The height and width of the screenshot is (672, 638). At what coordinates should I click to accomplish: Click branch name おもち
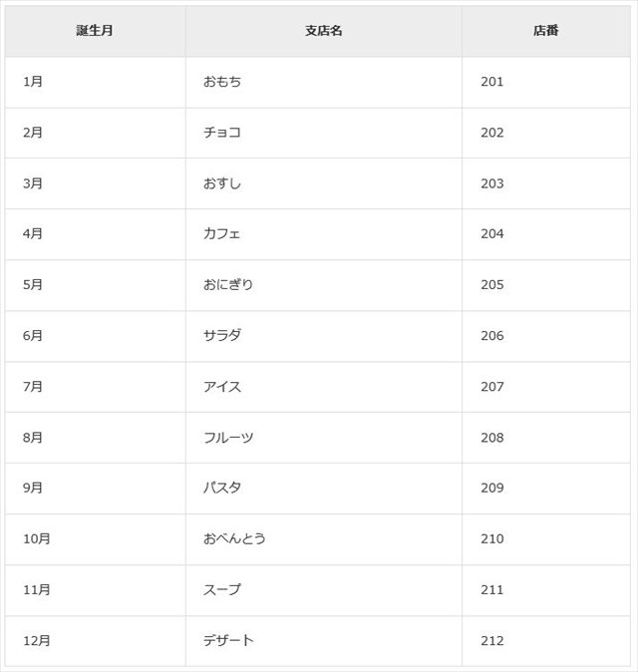(222, 82)
